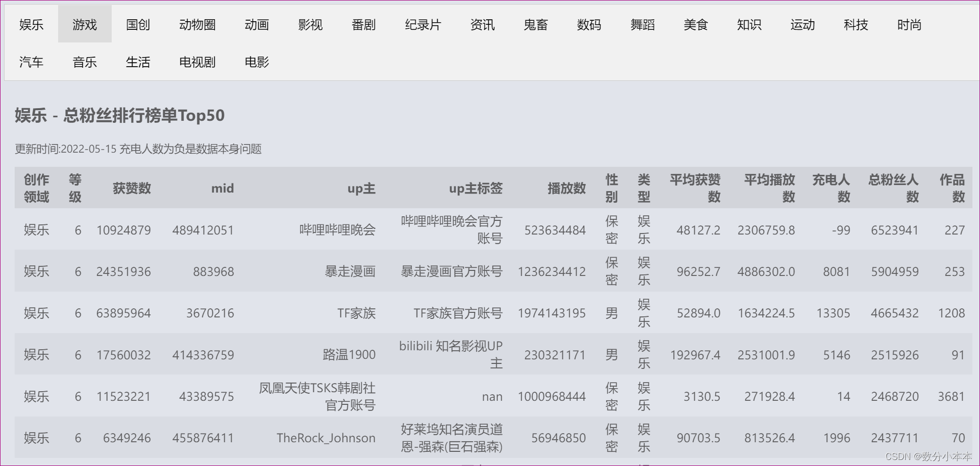The image size is (980, 466).
Task: Click the fans value 5904959
Action: coord(895,271)
